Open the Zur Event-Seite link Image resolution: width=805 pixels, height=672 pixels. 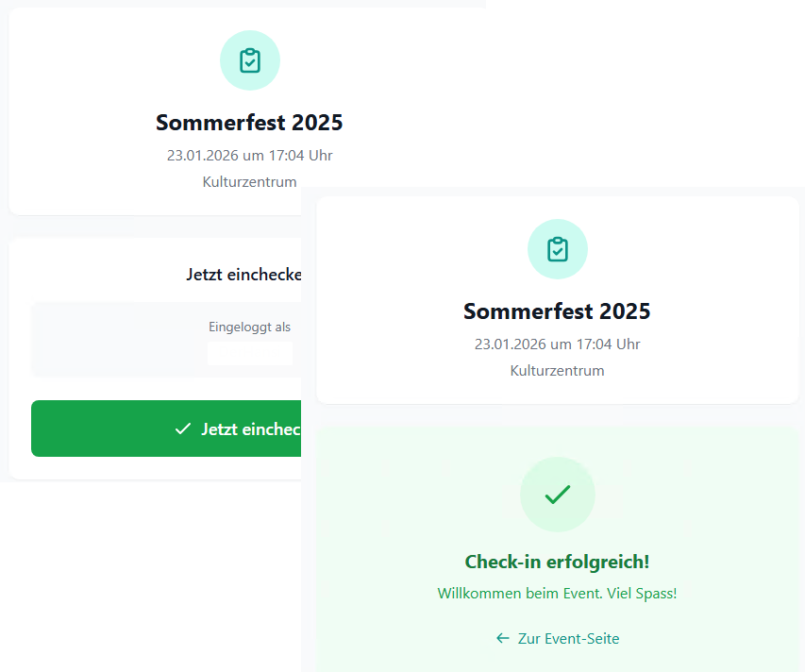tap(568, 639)
